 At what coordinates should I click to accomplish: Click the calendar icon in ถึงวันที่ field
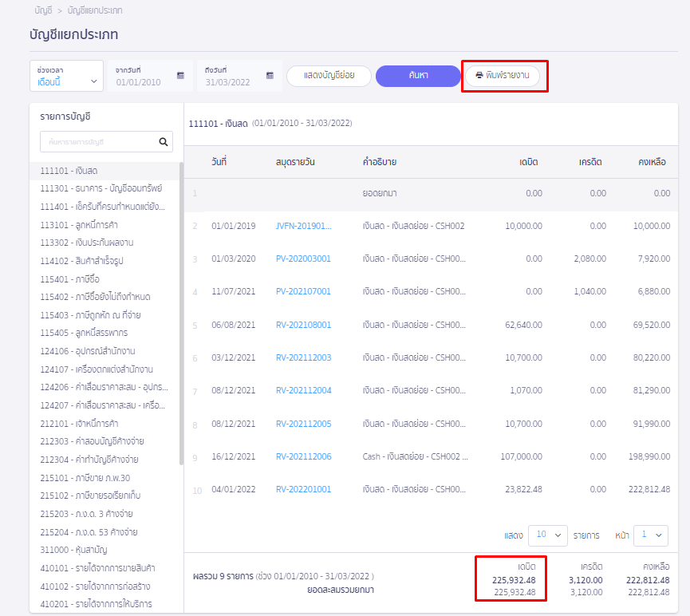click(x=270, y=76)
